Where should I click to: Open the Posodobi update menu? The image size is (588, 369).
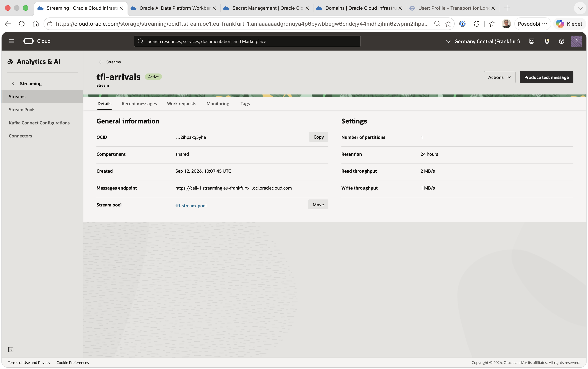tap(533, 24)
